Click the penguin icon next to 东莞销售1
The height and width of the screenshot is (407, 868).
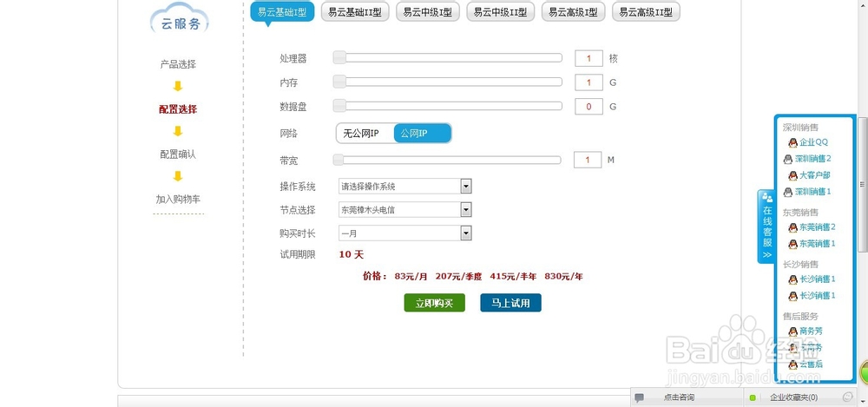click(x=792, y=244)
